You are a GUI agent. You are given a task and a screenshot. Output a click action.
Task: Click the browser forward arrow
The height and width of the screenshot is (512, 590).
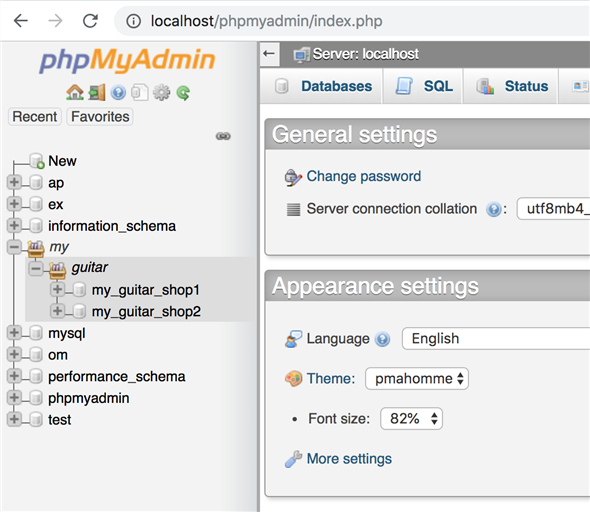click(55, 21)
